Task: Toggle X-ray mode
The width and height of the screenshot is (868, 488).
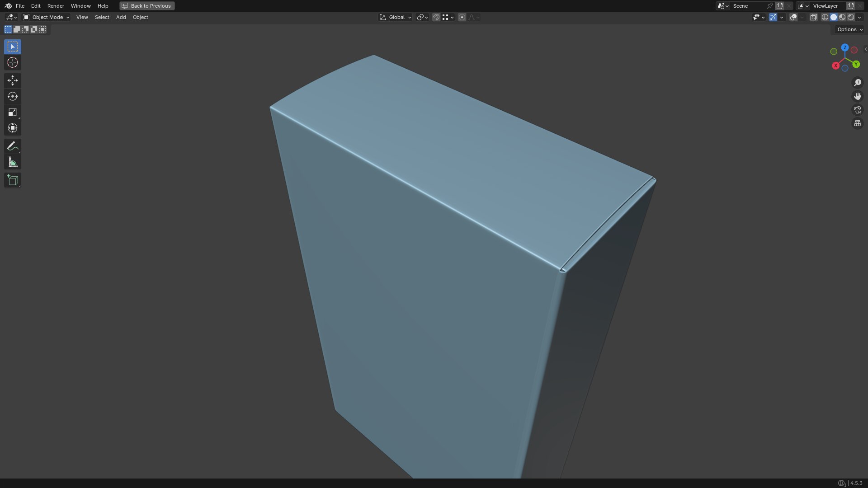Action: 813,17
